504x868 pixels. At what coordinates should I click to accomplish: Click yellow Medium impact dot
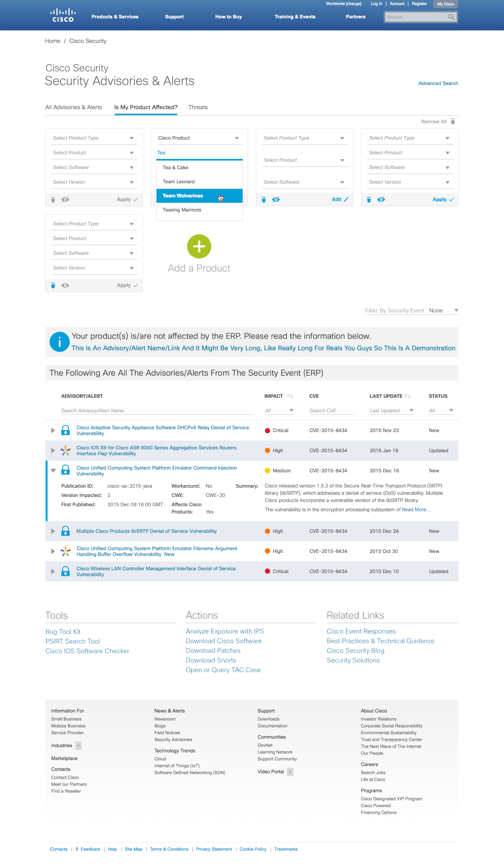pyautogui.click(x=267, y=471)
